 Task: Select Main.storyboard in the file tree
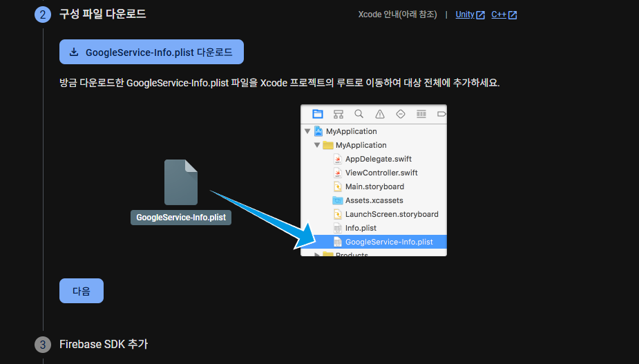click(x=374, y=186)
